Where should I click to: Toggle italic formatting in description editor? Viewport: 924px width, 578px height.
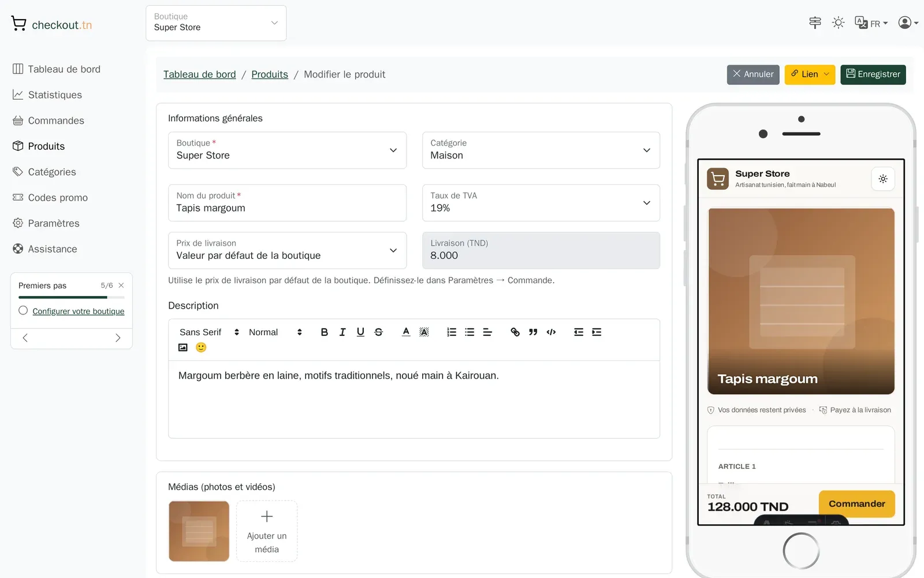[342, 332]
